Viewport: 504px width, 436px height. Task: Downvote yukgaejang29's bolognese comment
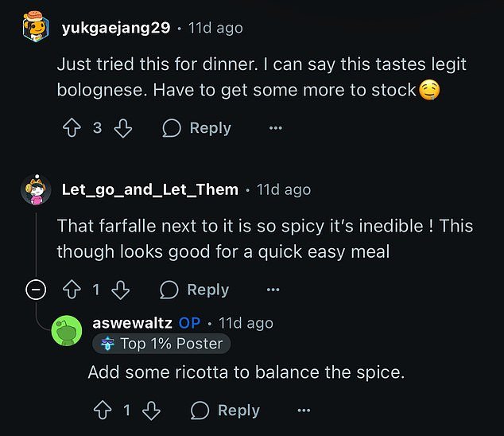point(123,128)
